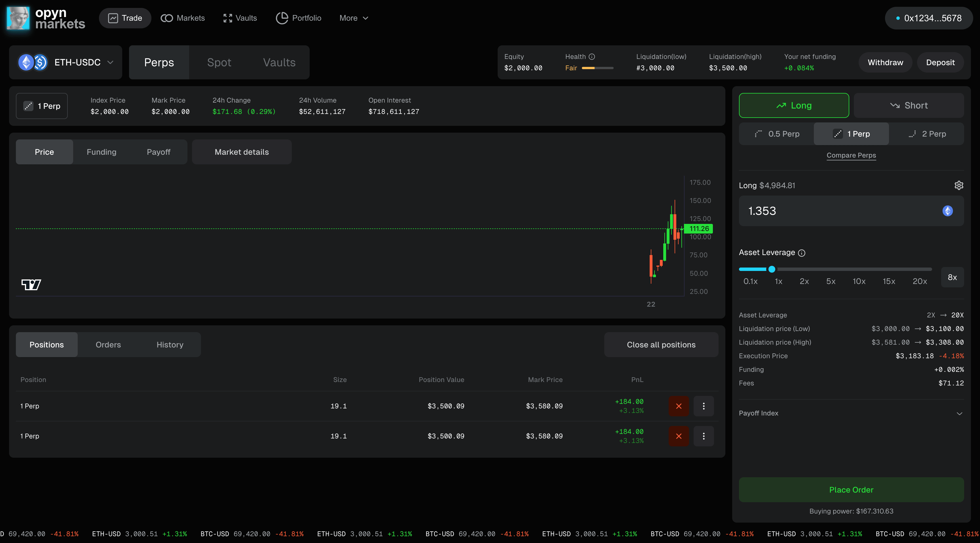This screenshot has width=980, height=543.
Task: Open the order settings gear icon
Action: 959,185
